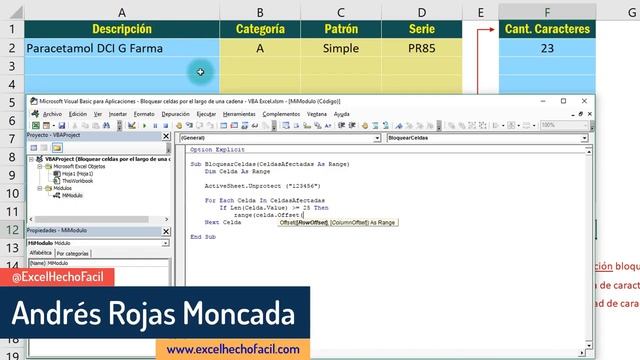This screenshot has height=360, width=640.
Task: Toggle Design Mode in the VBA toolbar
Action: (131, 125)
